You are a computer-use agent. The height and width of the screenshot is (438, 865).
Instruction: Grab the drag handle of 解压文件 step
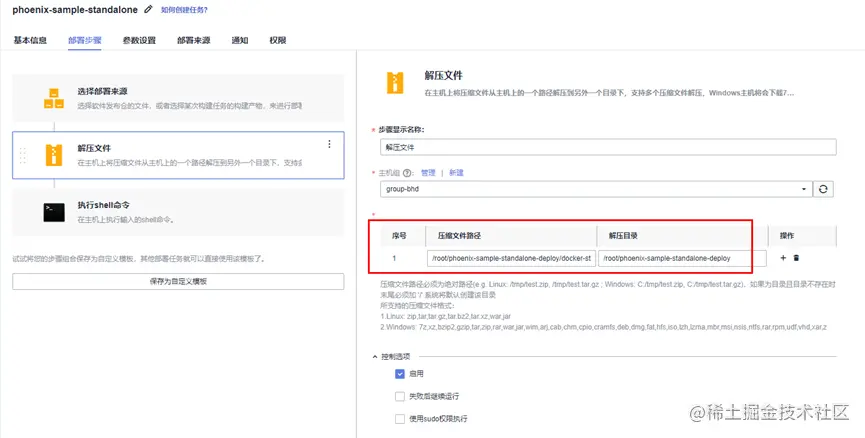23,156
